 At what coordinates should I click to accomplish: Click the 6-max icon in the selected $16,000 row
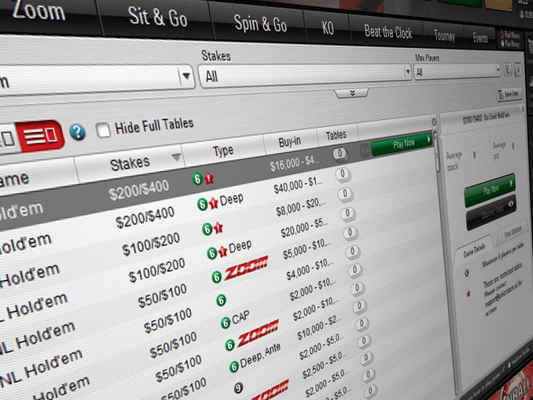(x=197, y=179)
